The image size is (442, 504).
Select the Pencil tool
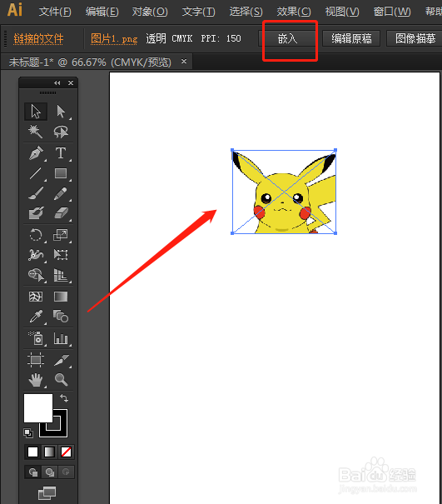(61, 193)
